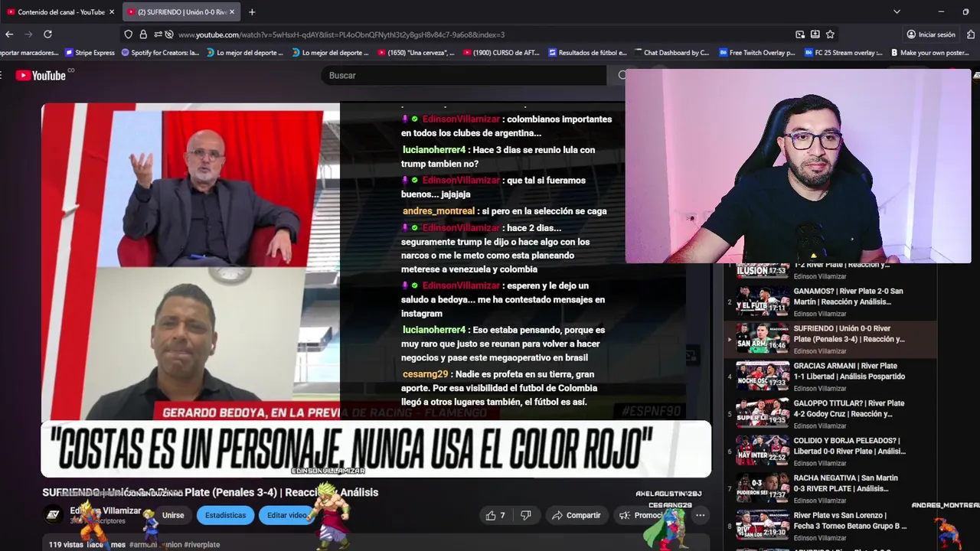
Task: Select playlist item 'SUFRIENDO | Unión 0-0 River Plate'
Action: pos(831,339)
